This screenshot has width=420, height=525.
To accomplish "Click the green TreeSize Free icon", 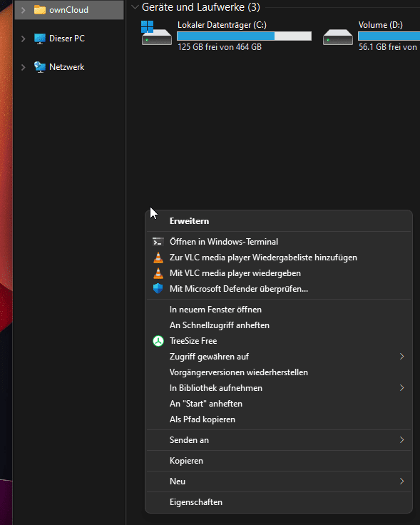I will coord(158,341).
